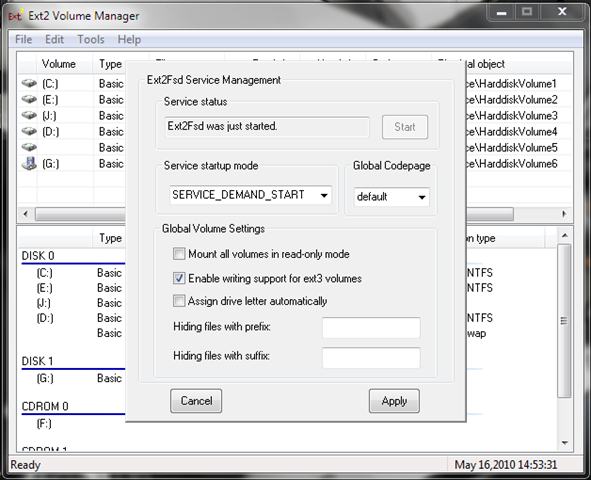591x480 pixels.
Task: Minimize the Ext2 Volume Manager window
Action: (502, 12)
